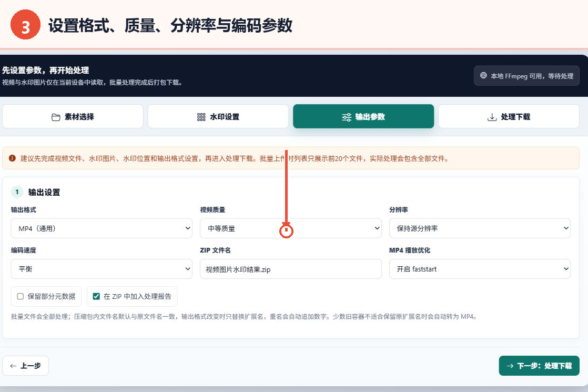Switch to the 水印设置 tab
Viewport: 588px width, 392px height.
pyautogui.click(x=218, y=116)
